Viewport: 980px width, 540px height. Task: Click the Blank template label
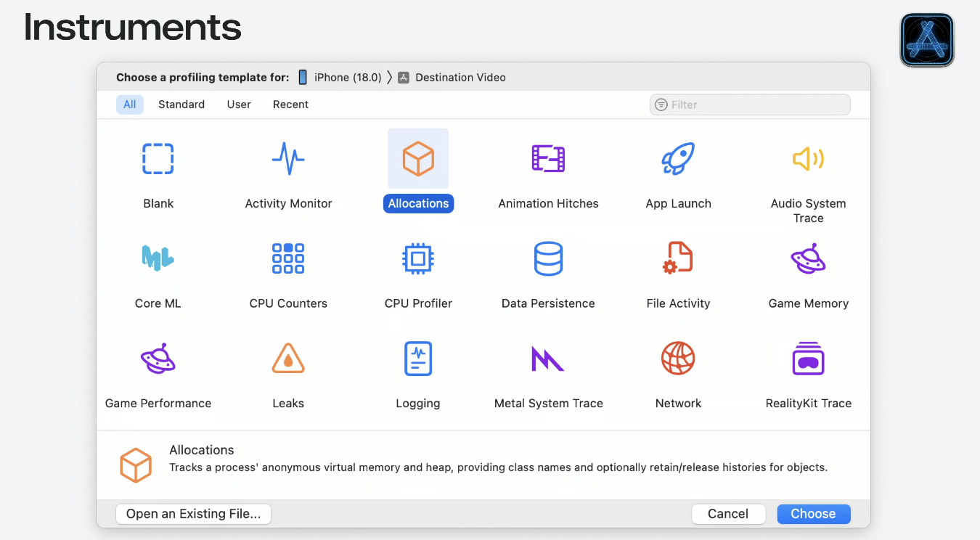point(158,204)
